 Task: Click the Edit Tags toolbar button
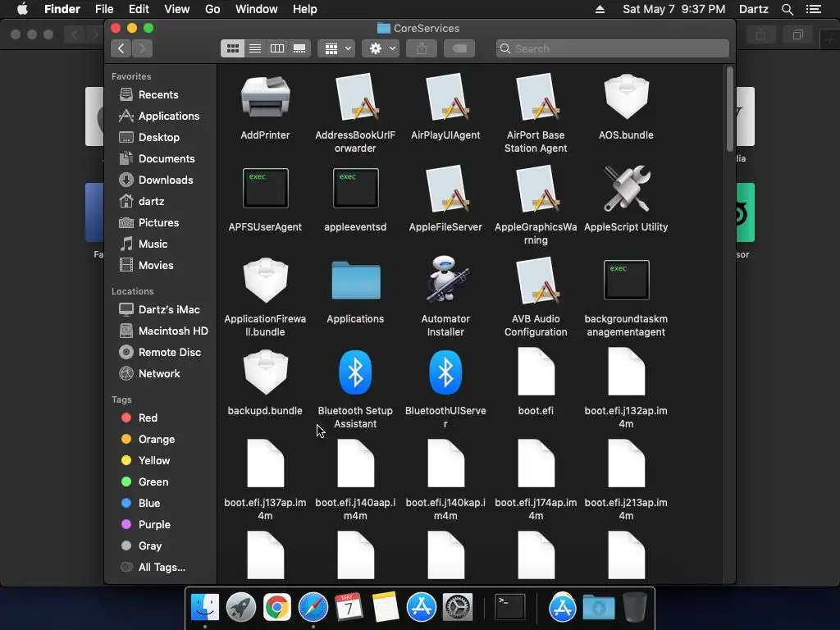tap(459, 48)
